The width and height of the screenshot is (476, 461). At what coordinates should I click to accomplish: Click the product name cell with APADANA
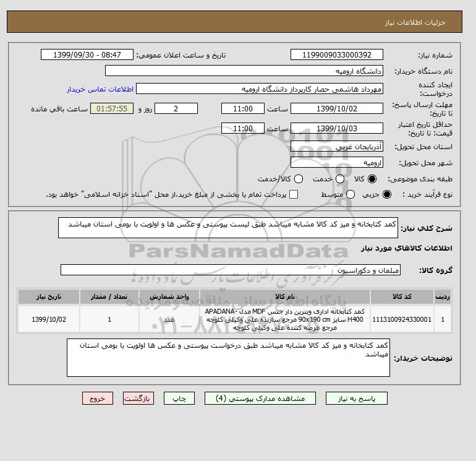coord(285,319)
